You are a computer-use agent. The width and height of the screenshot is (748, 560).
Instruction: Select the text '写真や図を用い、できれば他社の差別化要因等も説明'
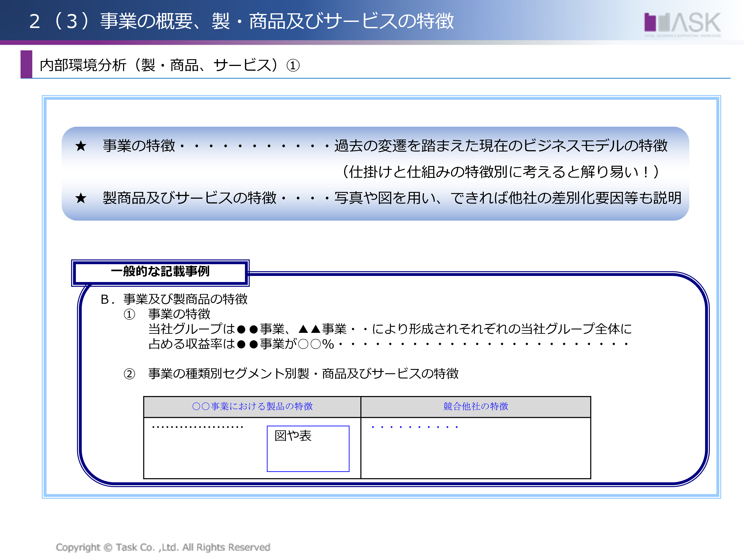(508, 198)
